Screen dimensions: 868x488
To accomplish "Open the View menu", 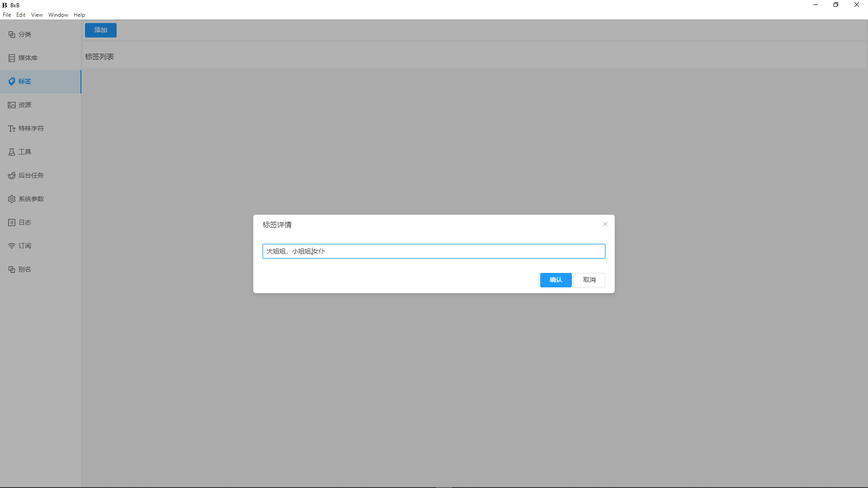I will click(x=37, y=15).
